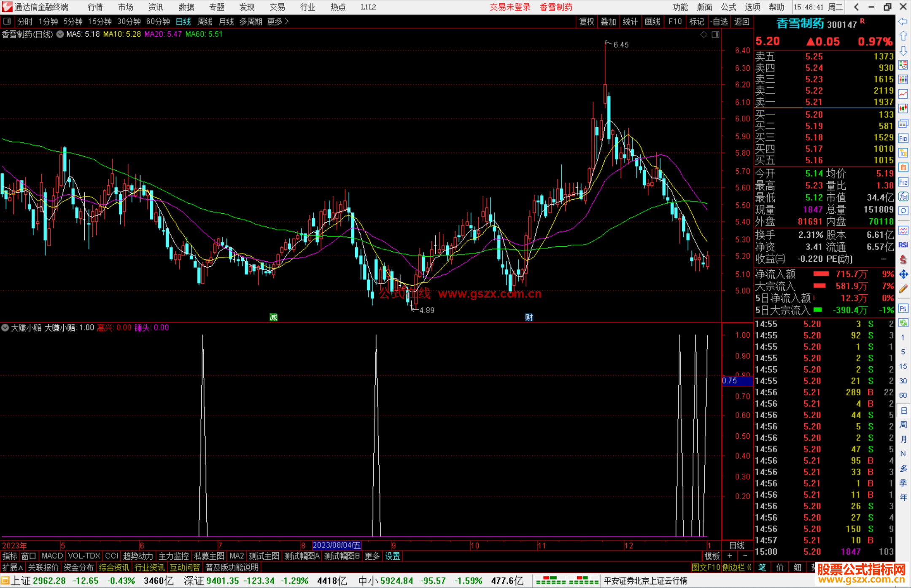911x588 pixels.
Task: Click the 返回 return button
Action: (742, 21)
